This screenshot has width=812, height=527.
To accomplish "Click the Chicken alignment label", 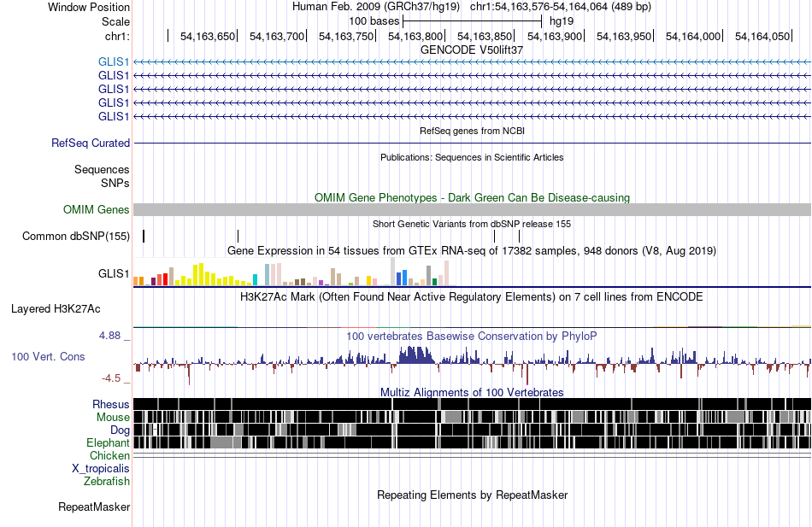I will (109, 455).
